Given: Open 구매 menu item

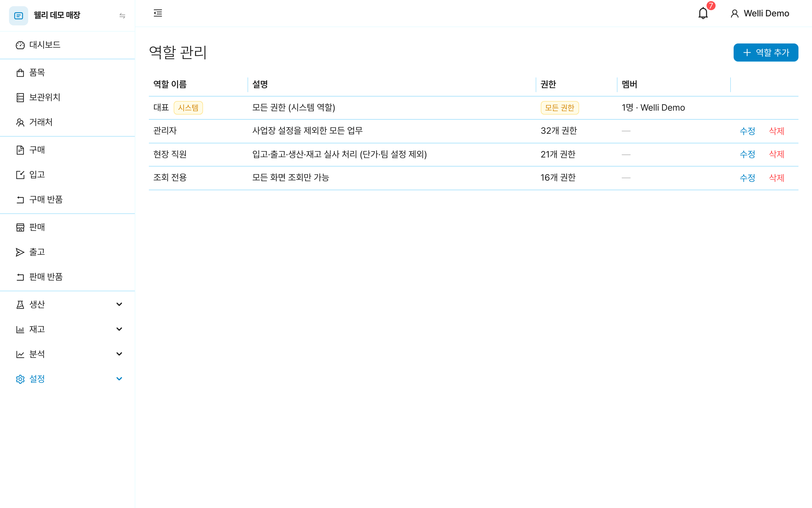Looking at the screenshot, I should coord(67,150).
